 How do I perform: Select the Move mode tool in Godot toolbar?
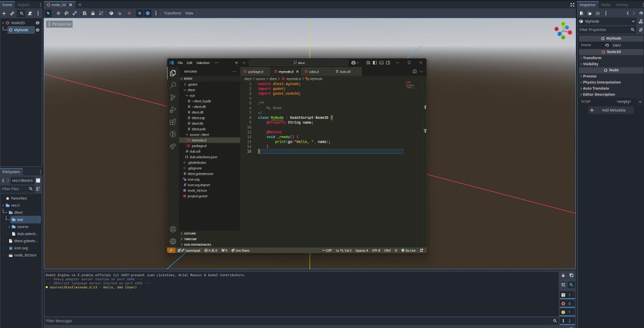(x=58, y=13)
